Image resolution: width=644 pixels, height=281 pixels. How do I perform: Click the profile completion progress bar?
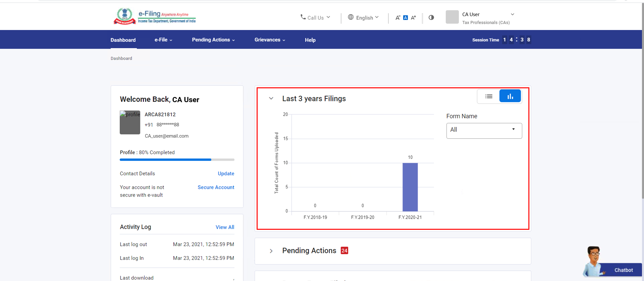(x=177, y=160)
